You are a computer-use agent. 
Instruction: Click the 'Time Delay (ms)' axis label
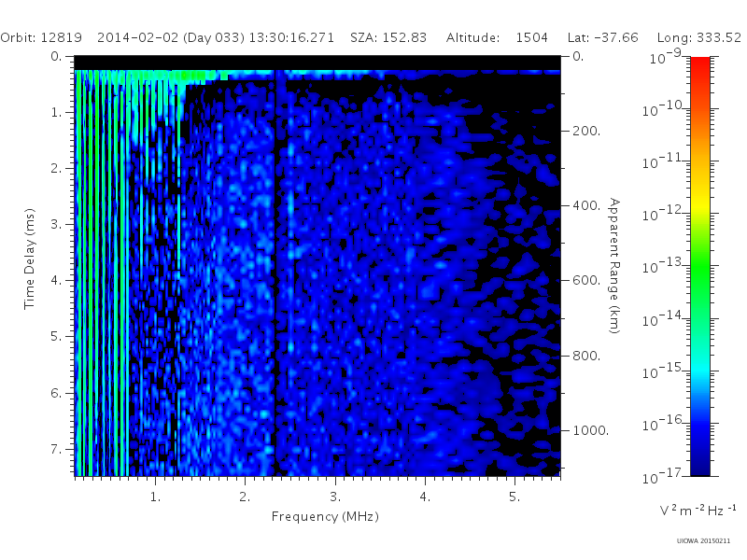(x=30, y=259)
